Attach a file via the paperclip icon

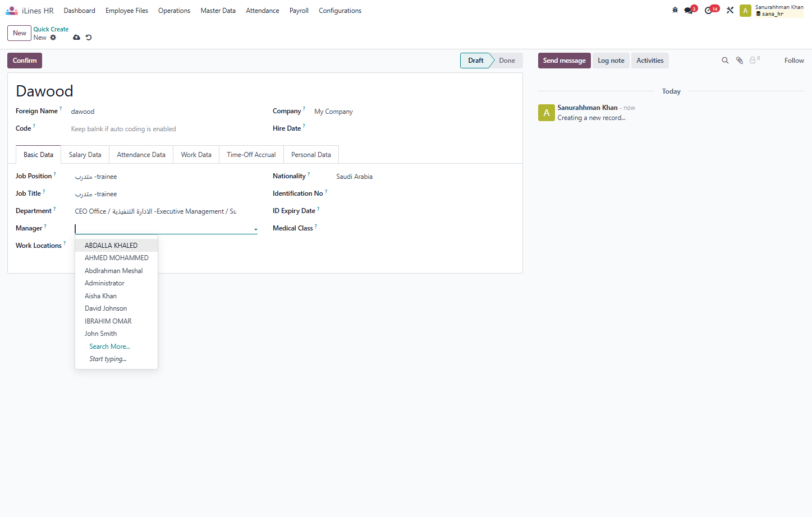click(740, 61)
